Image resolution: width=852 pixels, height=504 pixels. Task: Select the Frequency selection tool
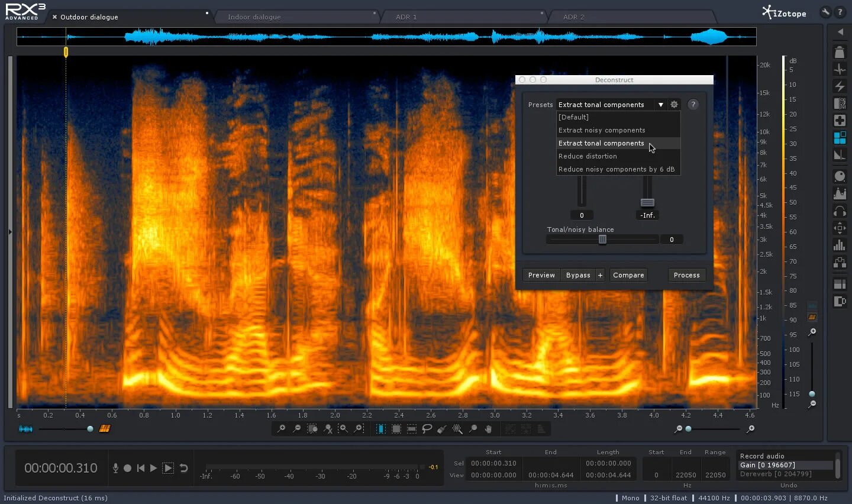pos(411,429)
